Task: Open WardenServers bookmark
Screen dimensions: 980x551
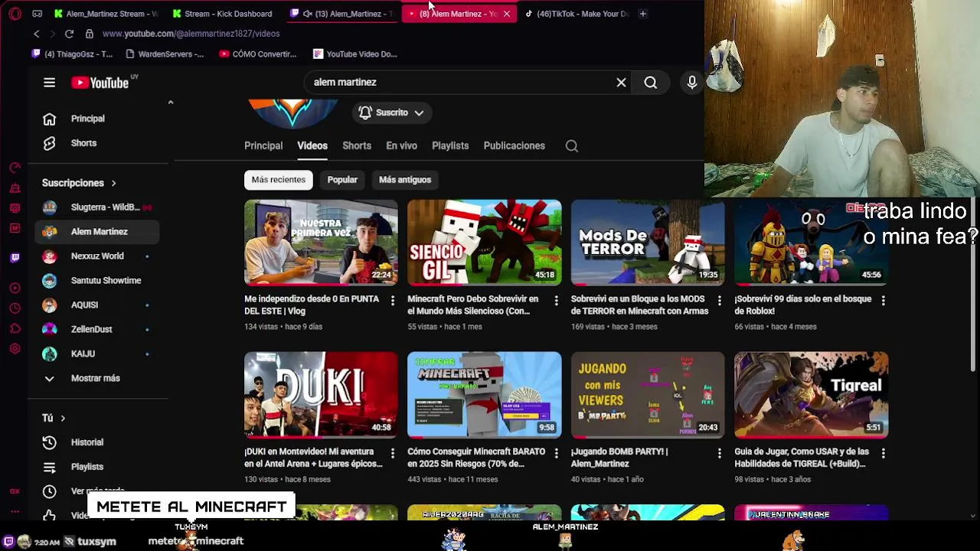Action: tap(164, 54)
